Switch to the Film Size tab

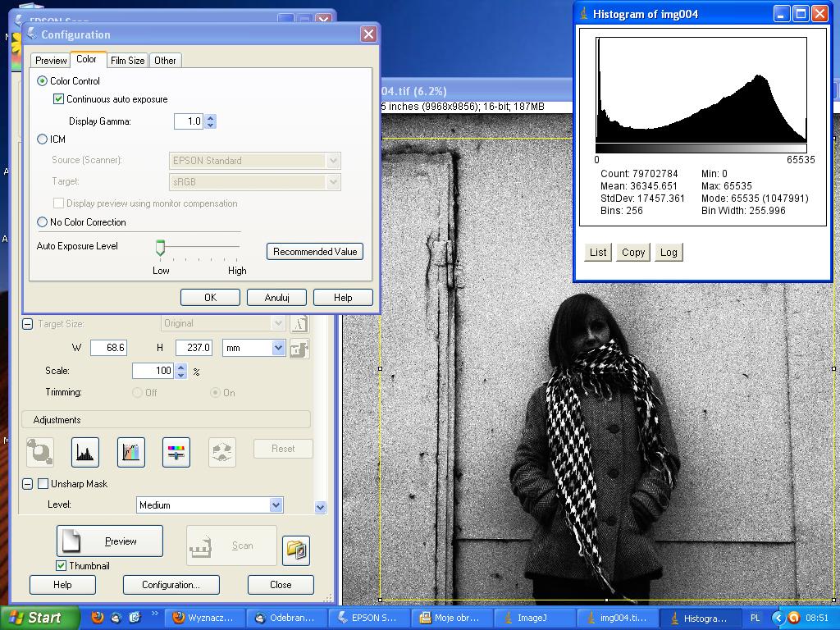(x=128, y=61)
